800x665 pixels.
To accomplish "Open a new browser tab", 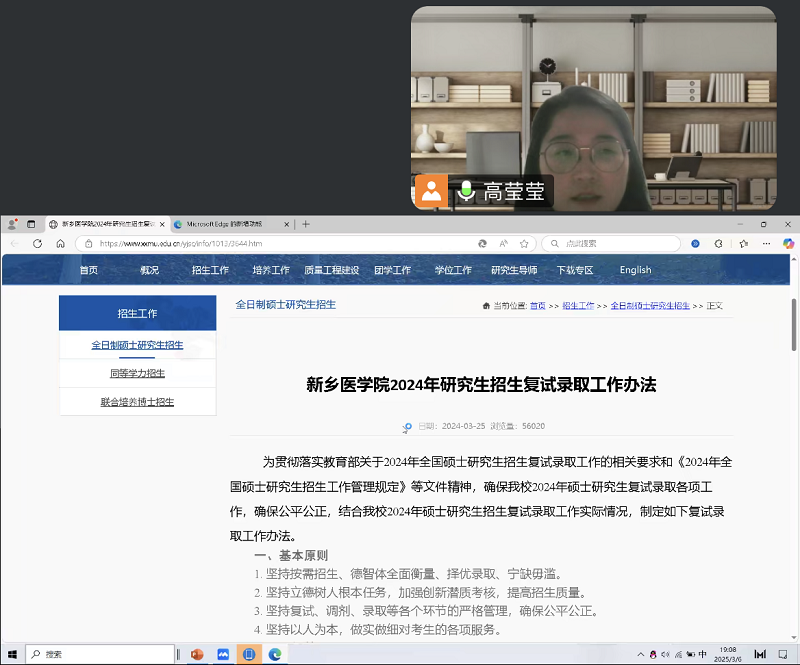I will 306,224.
